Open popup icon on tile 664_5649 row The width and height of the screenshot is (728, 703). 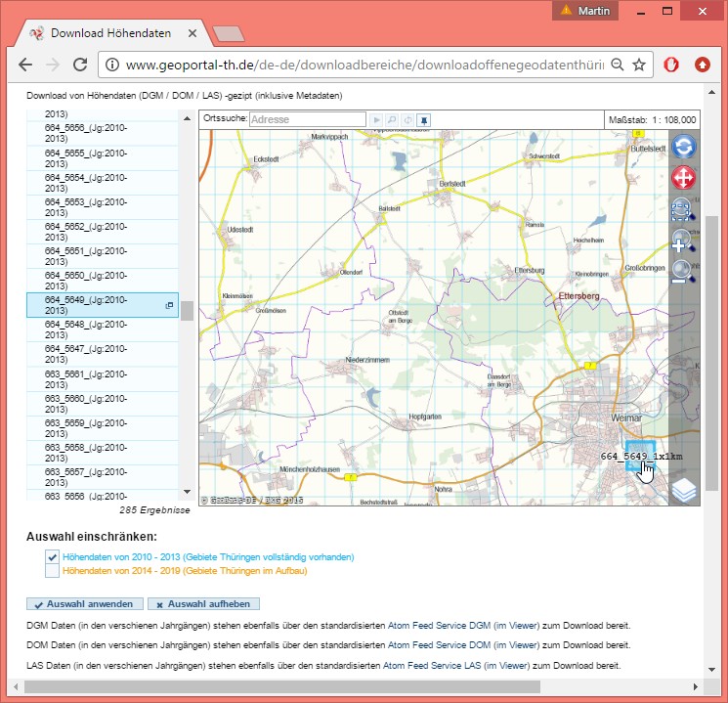click(x=169, y=306)
